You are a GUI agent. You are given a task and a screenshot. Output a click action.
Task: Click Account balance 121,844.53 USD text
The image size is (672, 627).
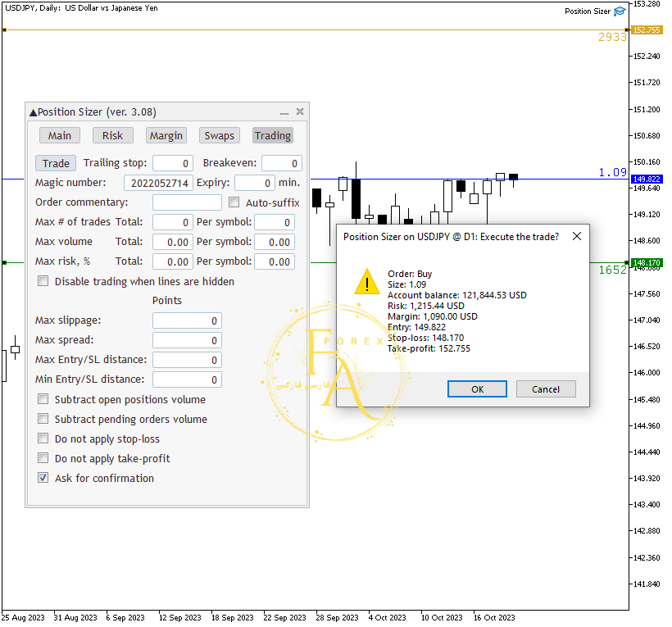456,295
